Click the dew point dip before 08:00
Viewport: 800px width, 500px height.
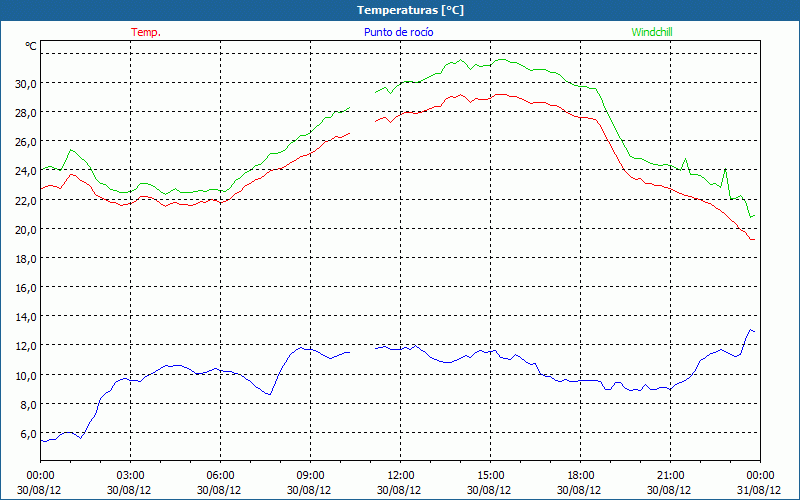(x=269, y=394)
